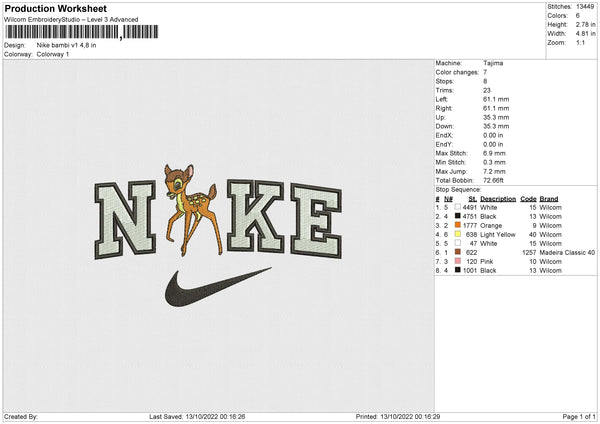This screenshot has width=600, height=424.
Task: Click the Width value 4.81 in
Action: click(585, 34)
